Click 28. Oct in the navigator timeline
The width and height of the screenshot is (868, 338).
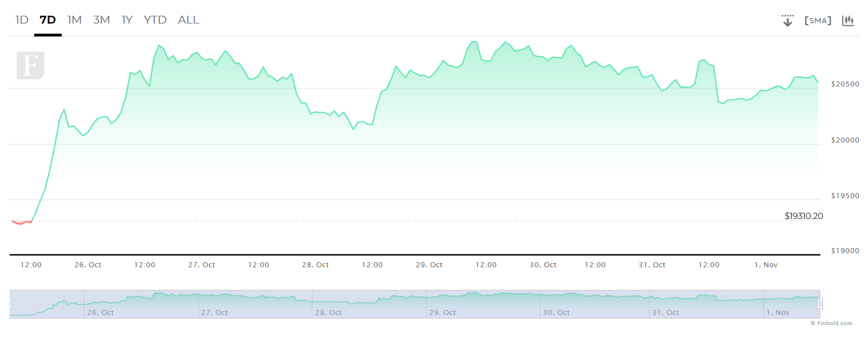(328, 312)
